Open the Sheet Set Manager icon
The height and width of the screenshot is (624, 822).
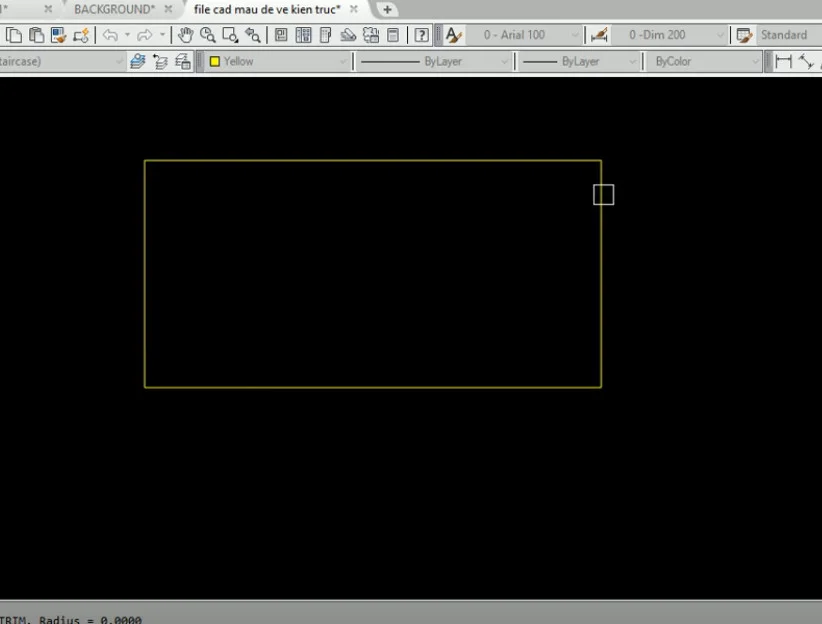pyautogui.click(x=348, y=35)
